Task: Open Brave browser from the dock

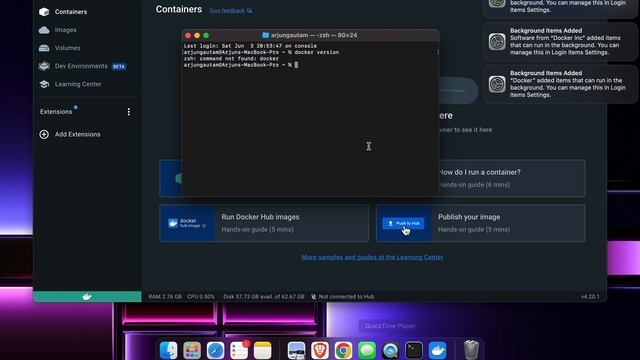Action: pos(320,350)
